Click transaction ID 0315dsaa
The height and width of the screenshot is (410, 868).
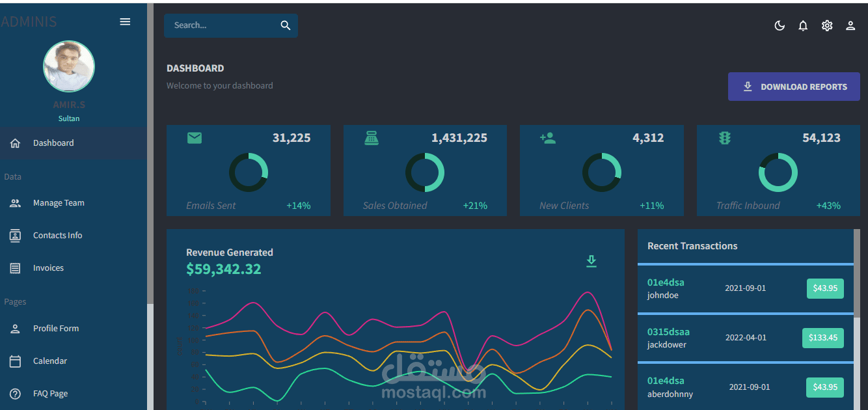pyautogui.click(x=668, y=332)
